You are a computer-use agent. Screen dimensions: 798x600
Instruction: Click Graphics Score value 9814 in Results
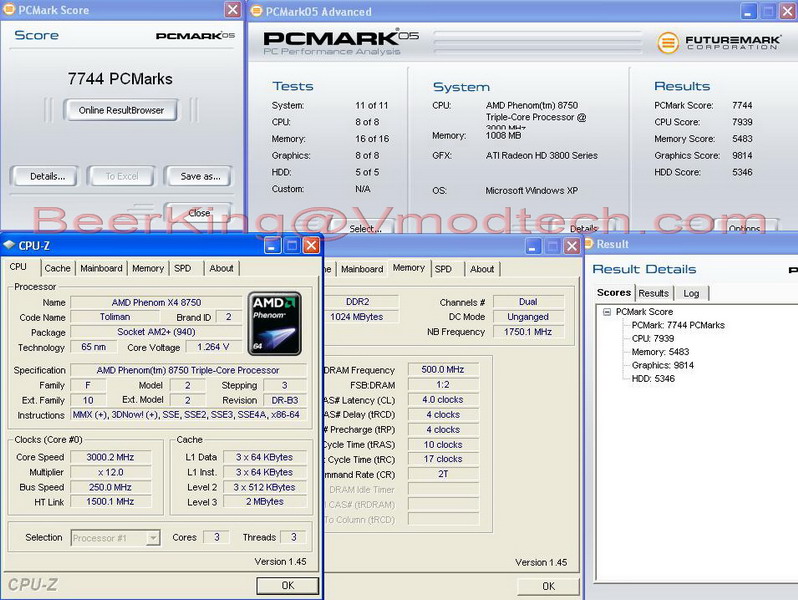click(742, 155)
